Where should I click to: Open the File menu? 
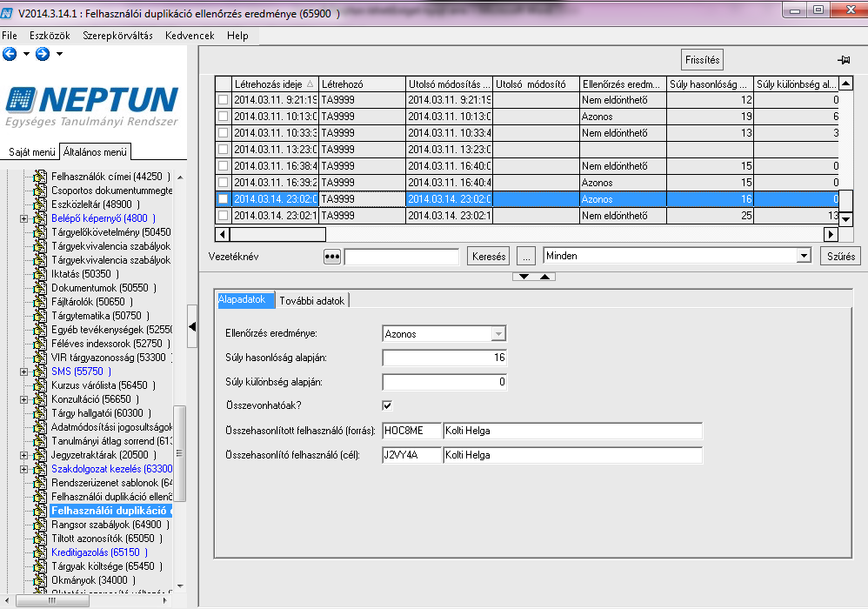10,36
